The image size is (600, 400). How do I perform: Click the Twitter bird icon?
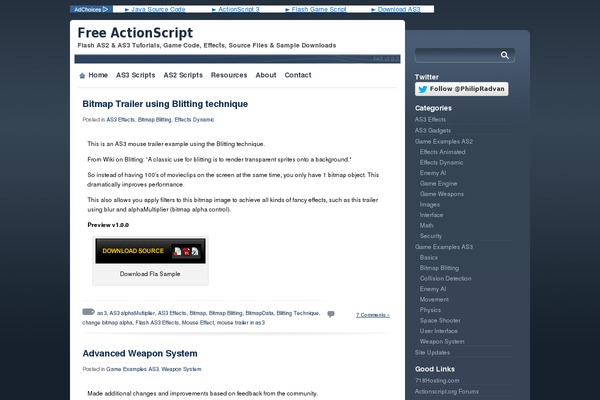point(422,89)
